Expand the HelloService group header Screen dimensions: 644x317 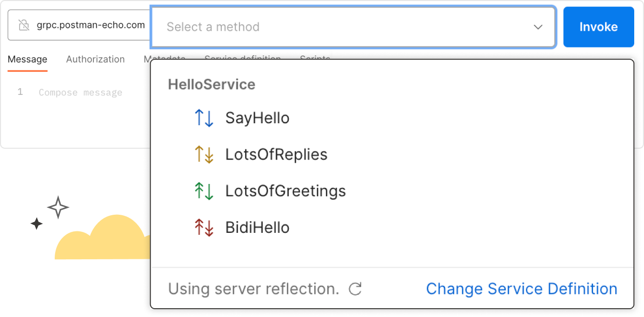click(212, 84)
